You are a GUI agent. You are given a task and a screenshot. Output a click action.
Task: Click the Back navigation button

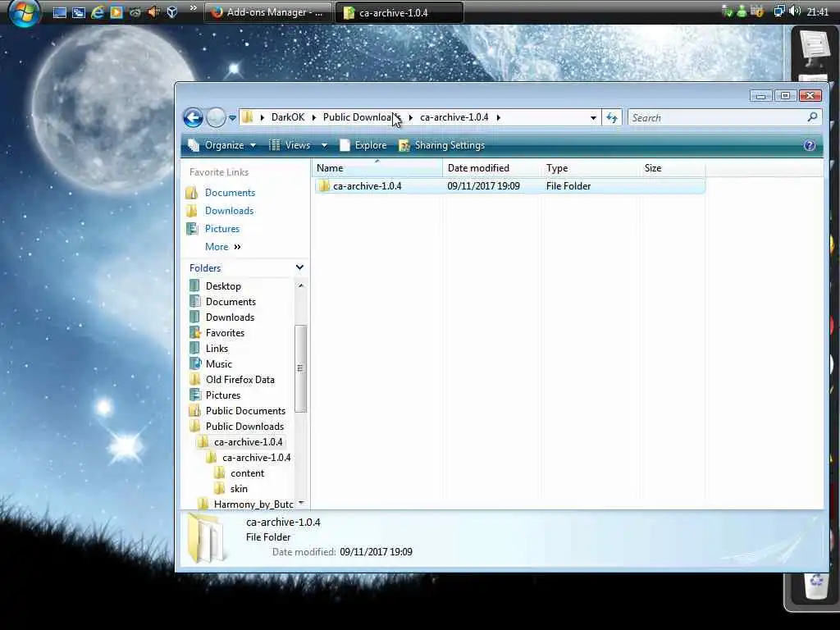coord(194,117)
